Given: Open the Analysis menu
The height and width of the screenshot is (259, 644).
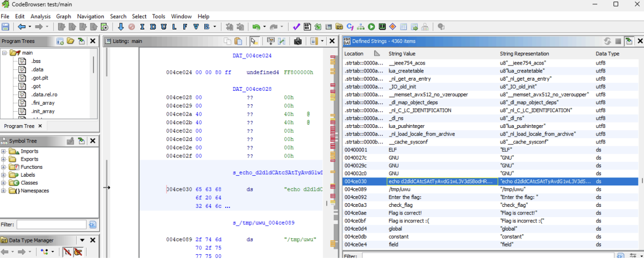Looking at the screenshot, I should (x=40, y=17).
